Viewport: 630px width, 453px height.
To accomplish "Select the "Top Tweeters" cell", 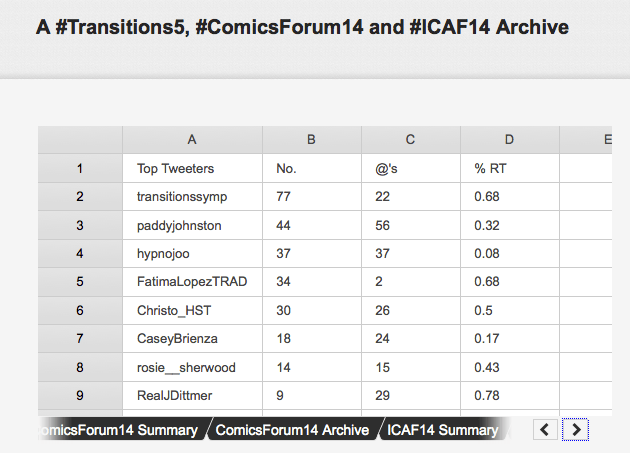I will (x=176, y=169).
